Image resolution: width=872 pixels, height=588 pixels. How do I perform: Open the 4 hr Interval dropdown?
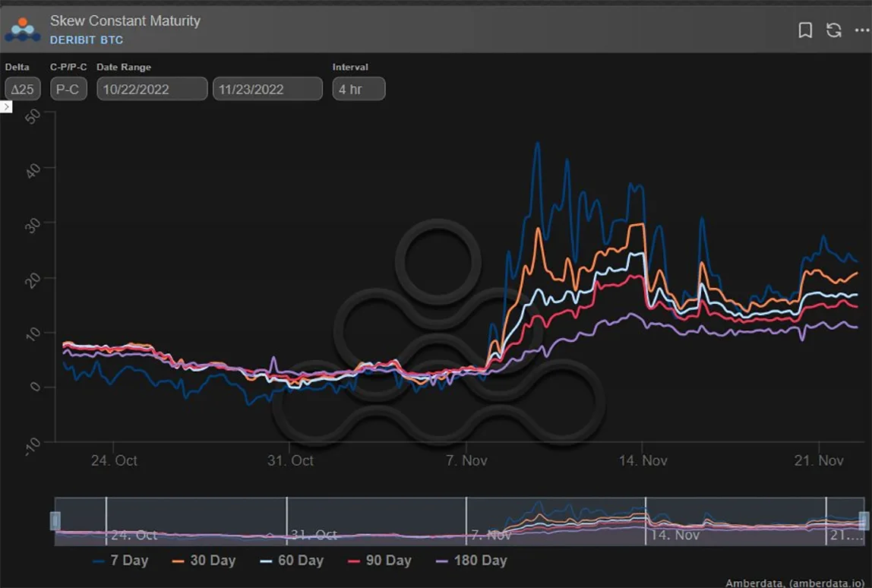[359, 89]
